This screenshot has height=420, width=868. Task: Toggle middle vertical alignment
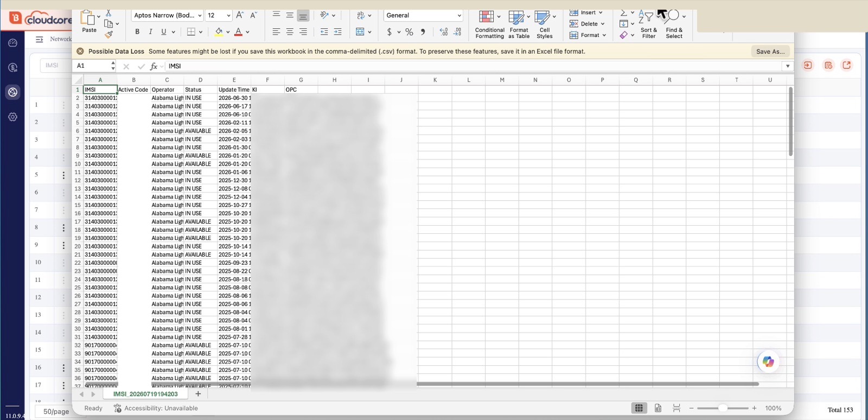pyautogui.click(x=290, y=15)
